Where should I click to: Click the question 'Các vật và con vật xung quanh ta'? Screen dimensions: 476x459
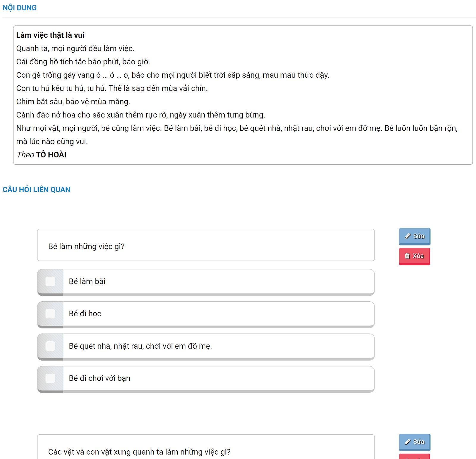pos(139,452)
